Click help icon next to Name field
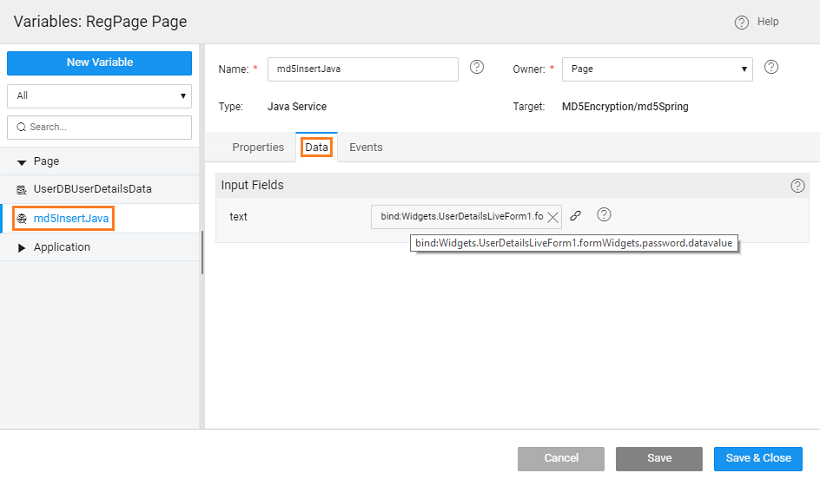The width and height of the screenshot is (820, 486). [477, 67]
